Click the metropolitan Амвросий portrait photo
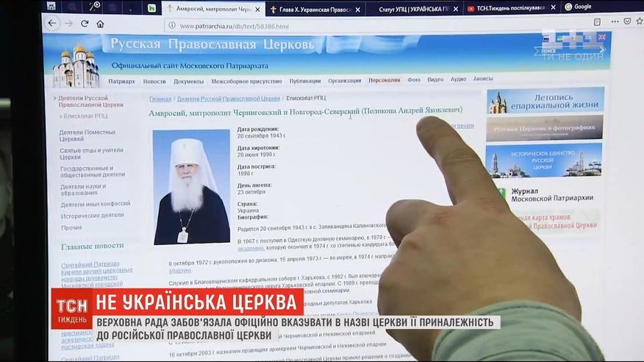644x362 pixels. click(x=191, y=187)
